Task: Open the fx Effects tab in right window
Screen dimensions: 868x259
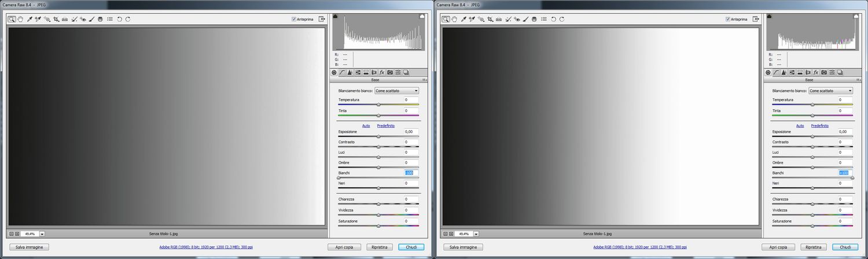Action: click(816, 72)
